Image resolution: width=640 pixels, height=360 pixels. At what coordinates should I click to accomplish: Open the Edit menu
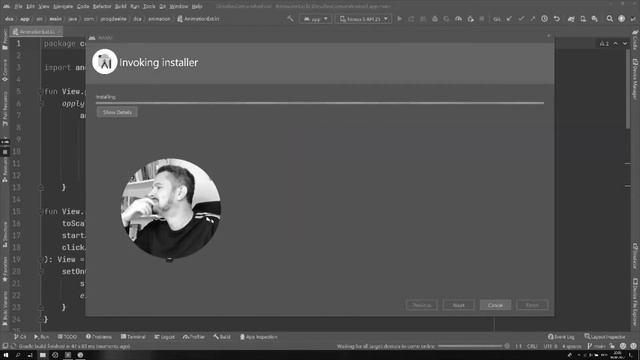[x=31, y=7]
